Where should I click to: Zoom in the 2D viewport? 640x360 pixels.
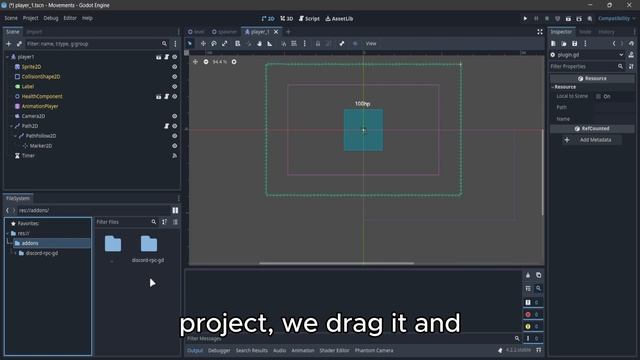coord(234,62)
